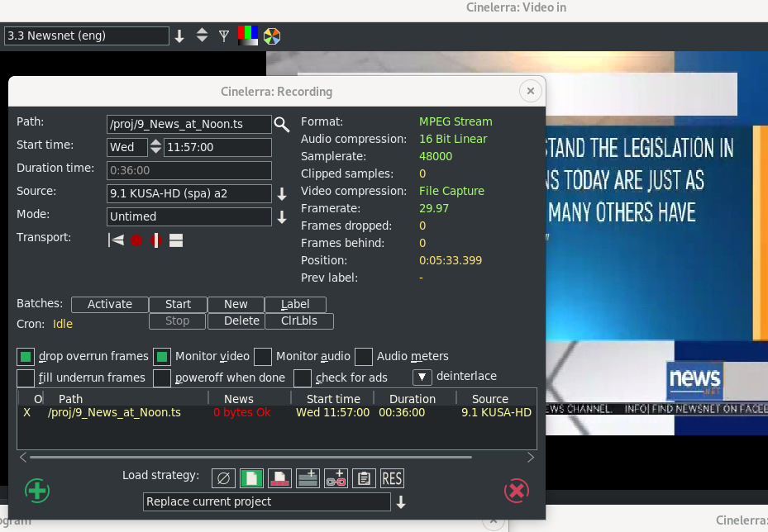Screen dimensions: 768x532
Task: Enable the Monitor audio checkbox
Action: point(263,357)
